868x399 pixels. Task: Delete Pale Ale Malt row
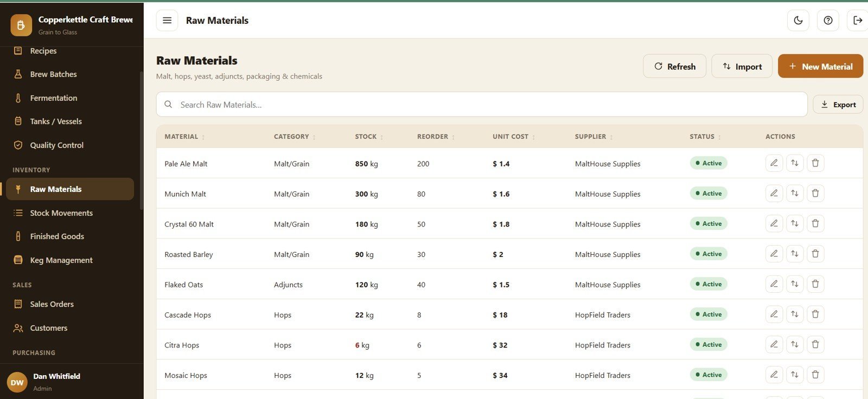pyautogui.click(x=815, y=163)
